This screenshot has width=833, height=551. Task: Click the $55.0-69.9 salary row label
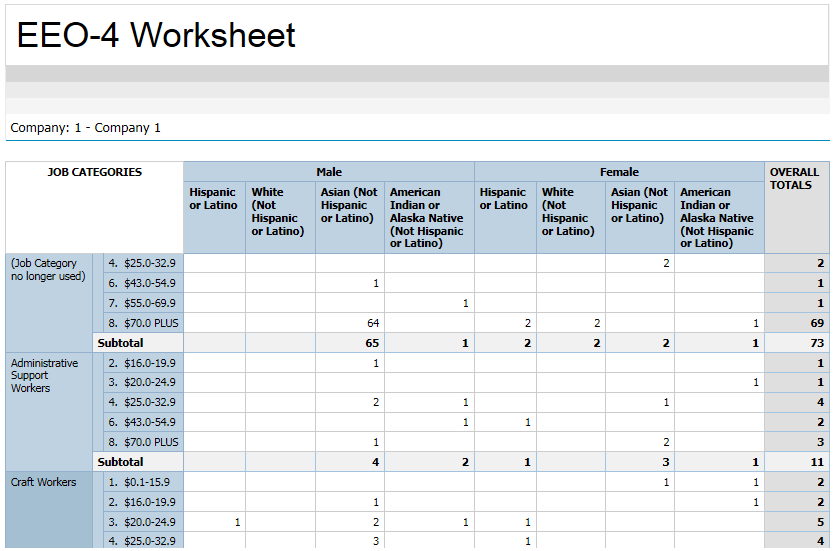point(142,303)
